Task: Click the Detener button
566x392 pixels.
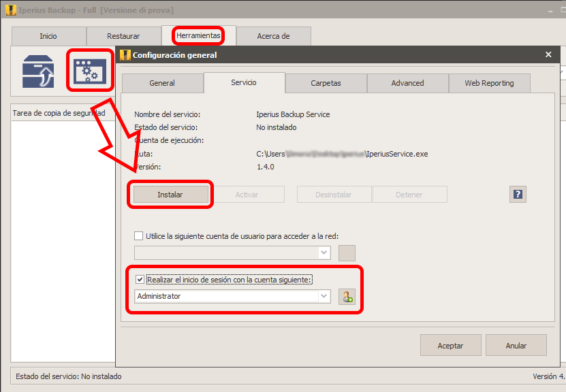Action: (409, 195)
